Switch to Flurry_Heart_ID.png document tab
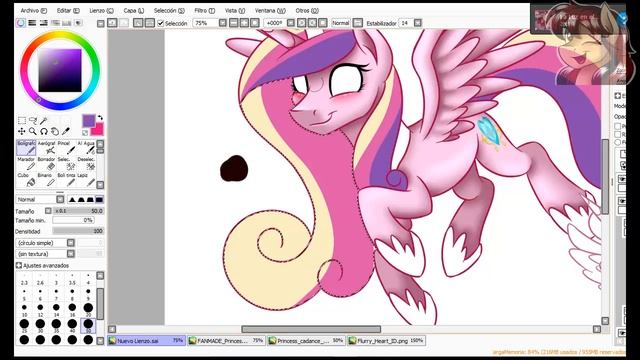The height and width of the screenshot is (360, 640). 387,340
